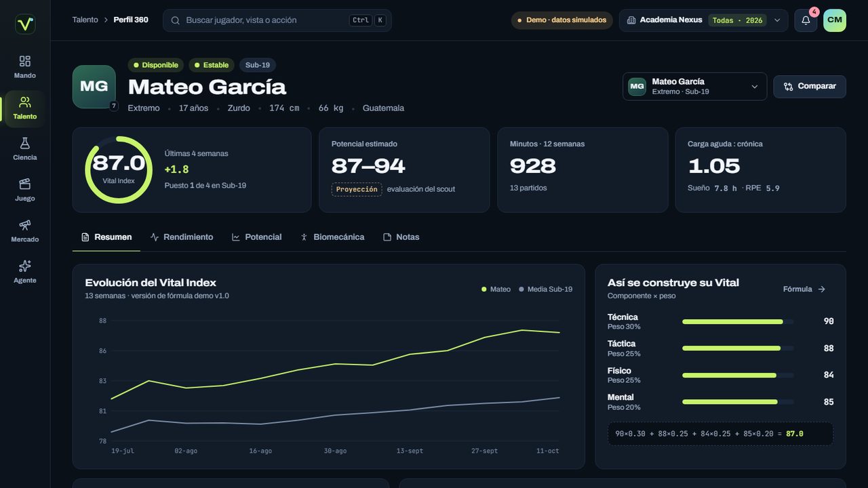Click the Guatemala nationality text
Image resolution: width=868 pixels, height=488 pixels.
tap(383, 108)
